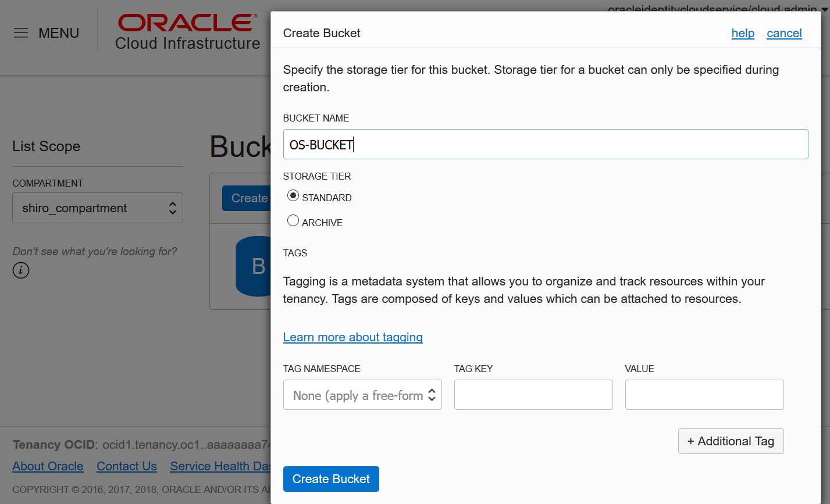Select the STANDARD storage tier
Viewport: 830px width, 504px height.
293,195
